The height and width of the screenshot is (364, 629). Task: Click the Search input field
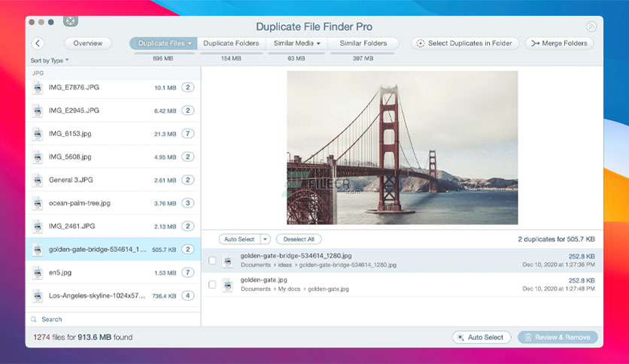pos(113,320)
